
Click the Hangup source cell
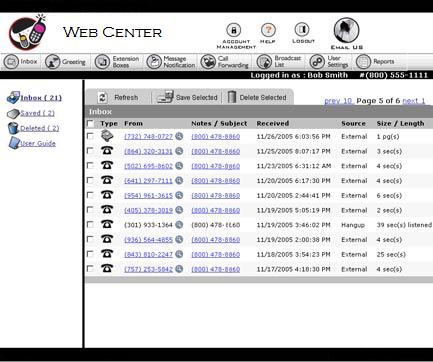click(x=353, y=225)
